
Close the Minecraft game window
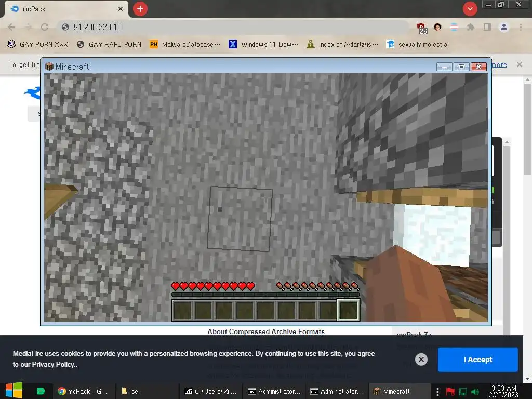coord(478,67)
